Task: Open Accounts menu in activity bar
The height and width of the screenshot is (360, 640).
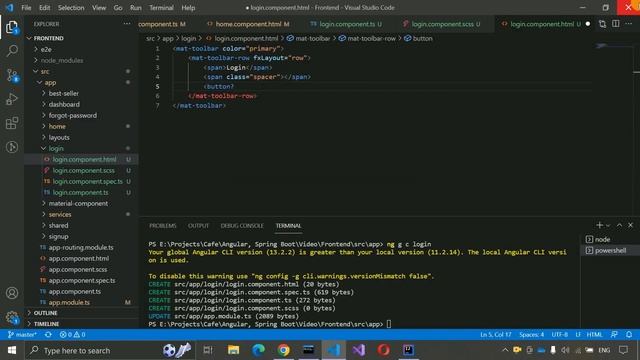Action: (x=12, y=293)
